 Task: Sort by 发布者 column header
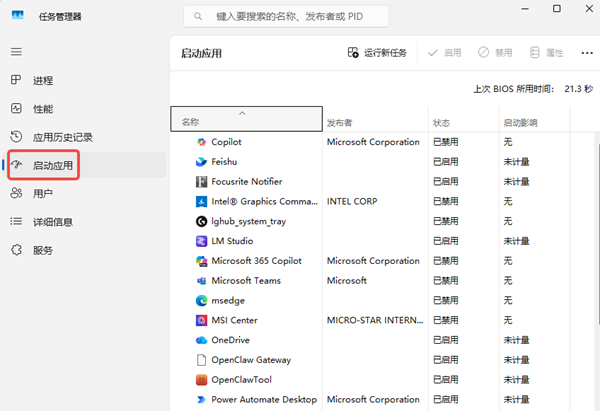375,119
